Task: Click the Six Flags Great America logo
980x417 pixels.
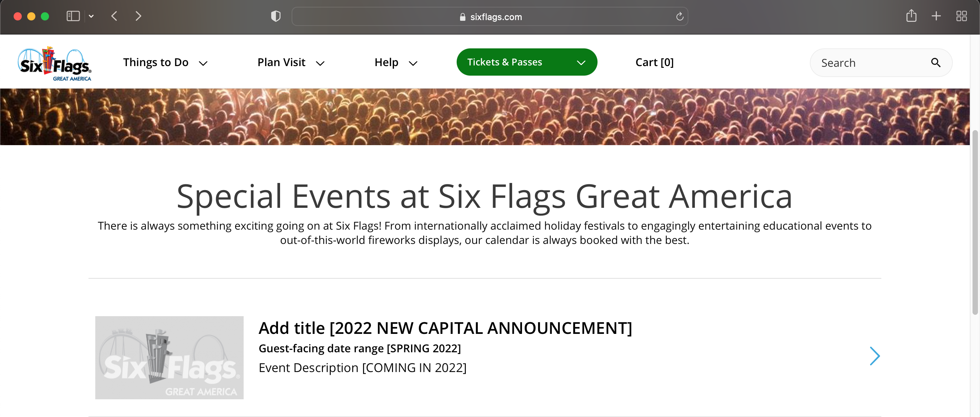Action: tap(54, 63)
